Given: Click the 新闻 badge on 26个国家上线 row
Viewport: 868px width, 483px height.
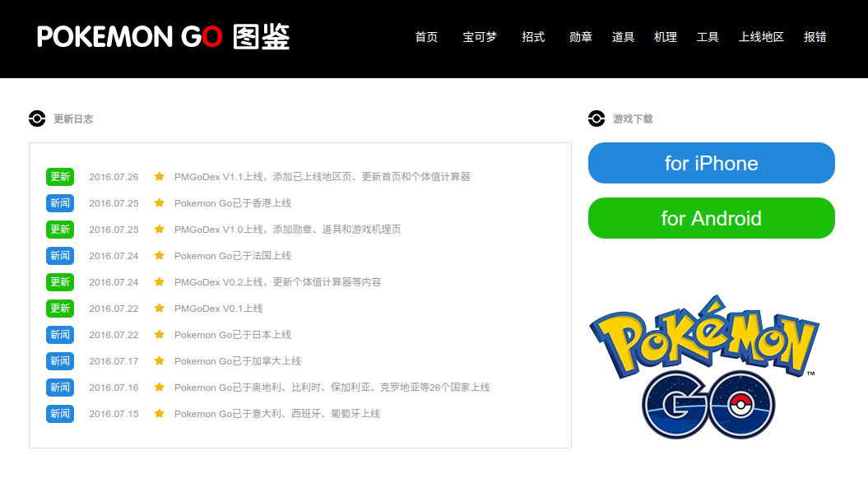Looking at the screenshot, I should tap(60, 388).
